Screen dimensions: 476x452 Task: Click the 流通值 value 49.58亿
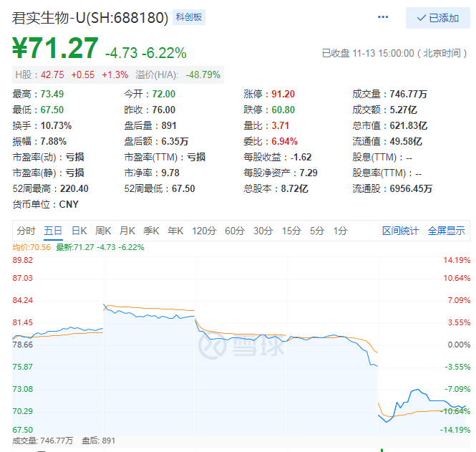coord(406,142)
